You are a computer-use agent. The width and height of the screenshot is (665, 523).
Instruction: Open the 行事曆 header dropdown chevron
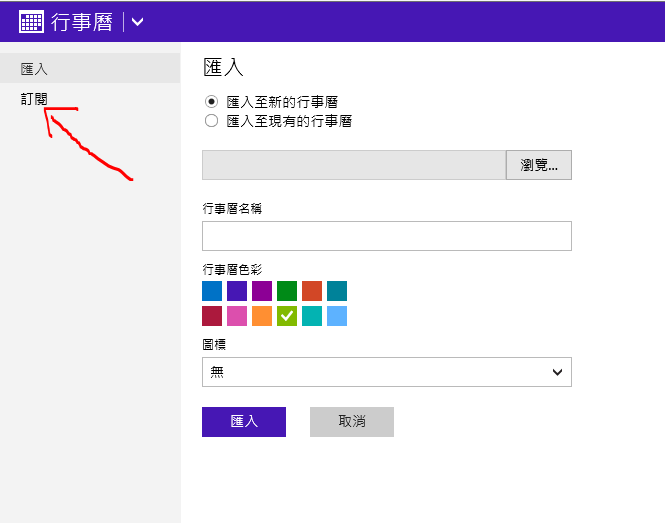tap(137, 22)
